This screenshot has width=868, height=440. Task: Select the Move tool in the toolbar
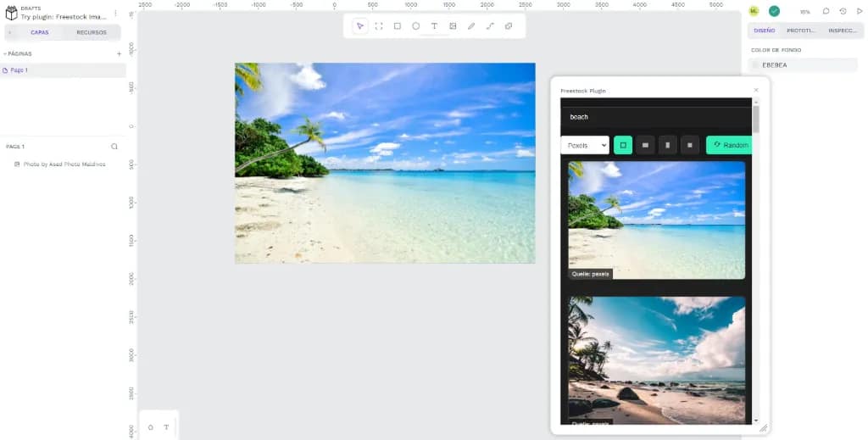[360, 26]
